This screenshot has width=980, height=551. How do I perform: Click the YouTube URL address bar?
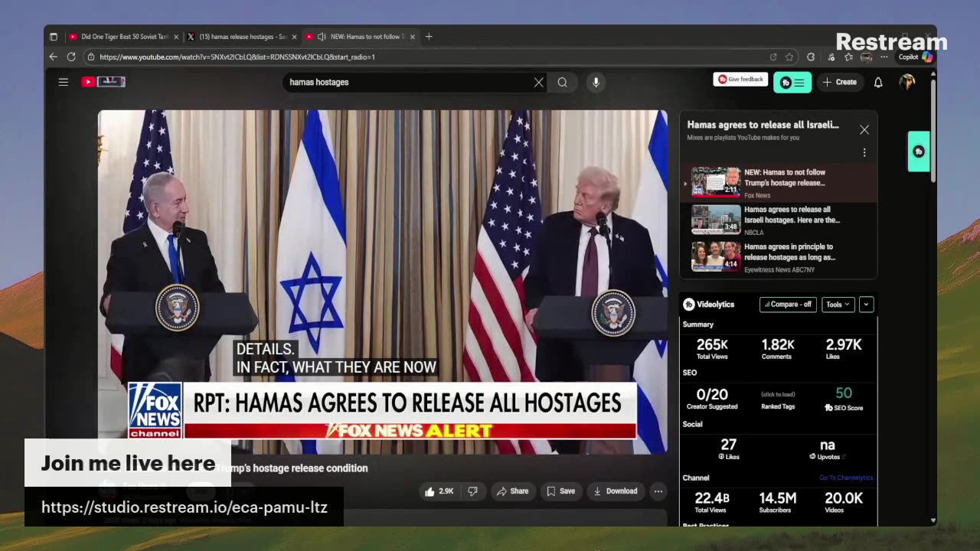[x=429, y=57]
